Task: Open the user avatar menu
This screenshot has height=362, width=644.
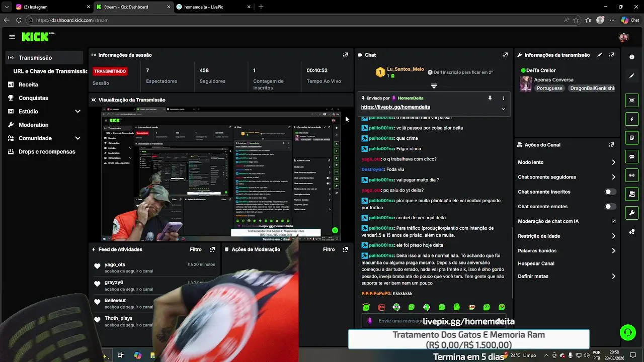Action: click(x=624, y=37)
